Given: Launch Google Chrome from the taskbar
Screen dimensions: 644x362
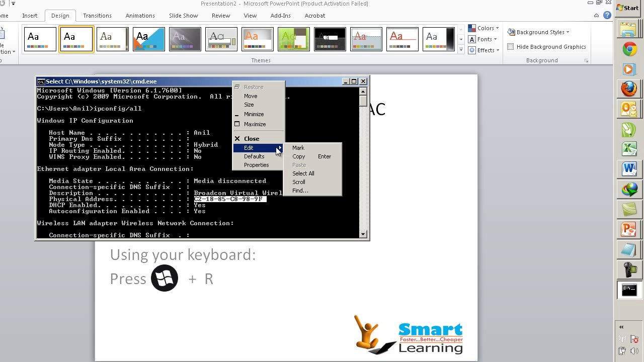Looking at the screenshot, I should 629,49.
